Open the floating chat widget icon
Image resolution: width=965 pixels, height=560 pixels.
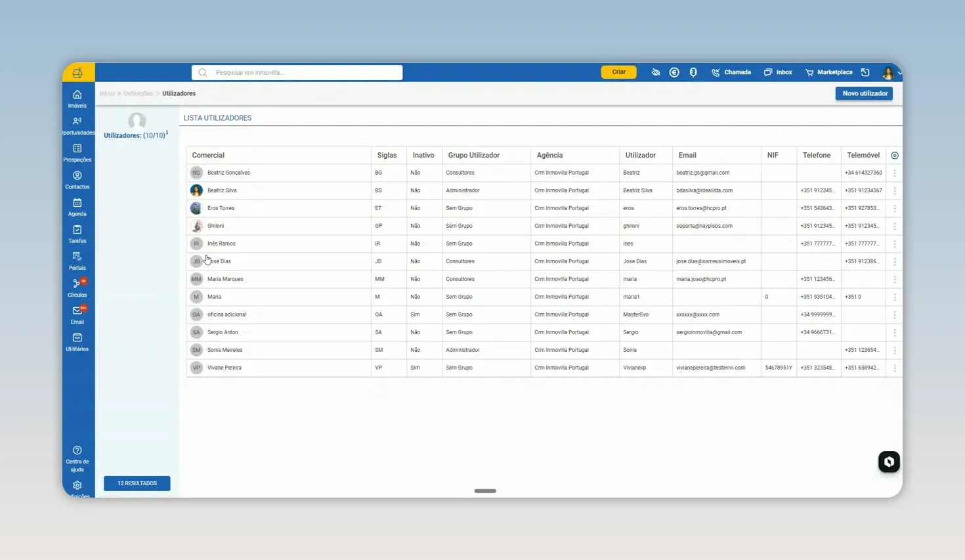click(889, 462)
